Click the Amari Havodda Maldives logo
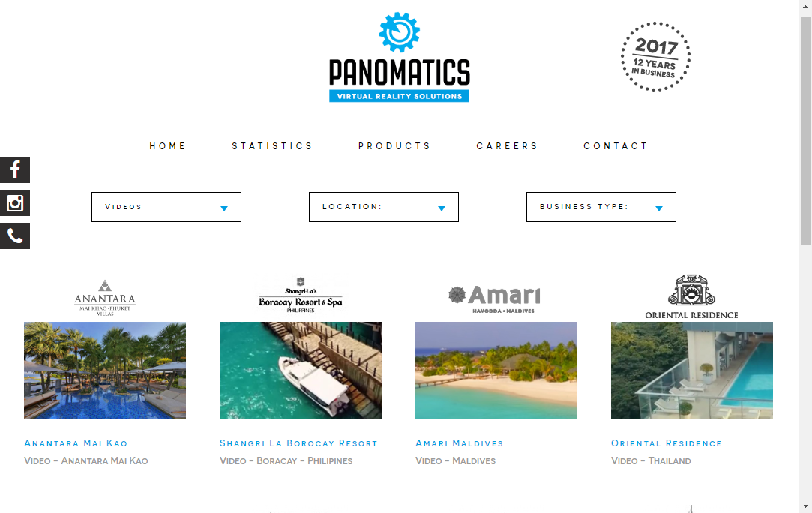The width and height of the screenshot is (812, 513). [495, 299]
